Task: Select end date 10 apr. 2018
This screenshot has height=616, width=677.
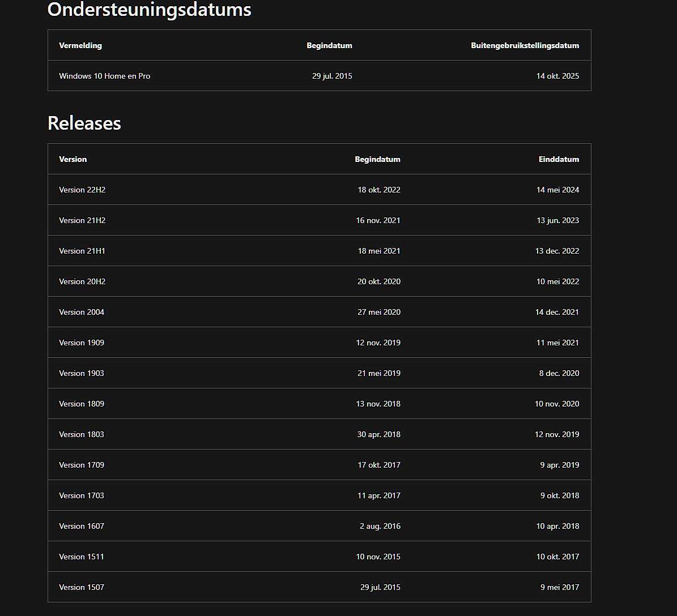Action: [x=557, y=527]
